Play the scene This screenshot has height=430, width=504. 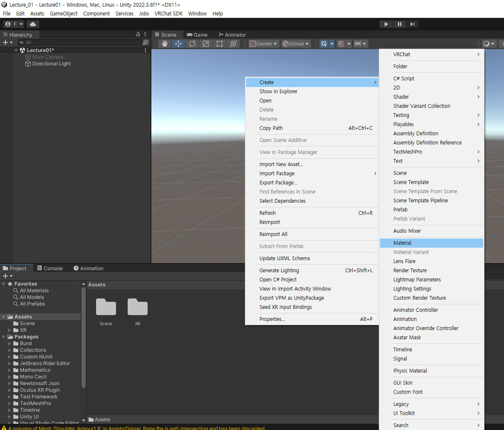point(386,24)
